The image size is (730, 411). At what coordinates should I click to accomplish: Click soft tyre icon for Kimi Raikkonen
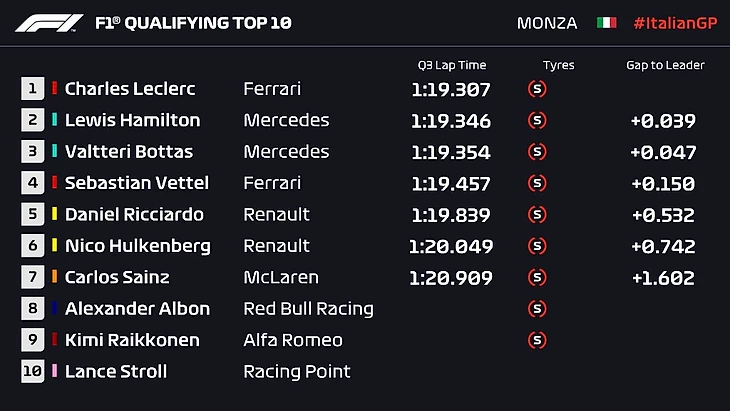[x=537, y=340]
